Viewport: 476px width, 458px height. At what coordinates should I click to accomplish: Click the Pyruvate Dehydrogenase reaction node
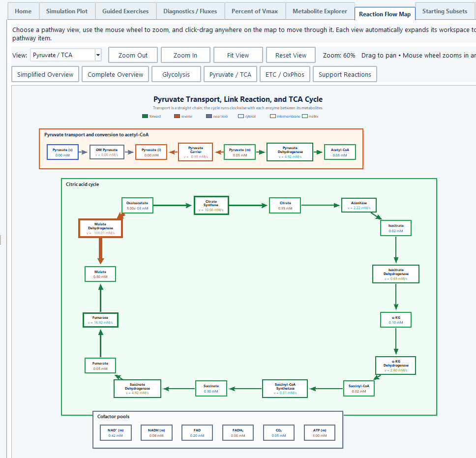[x=290, y=152]
